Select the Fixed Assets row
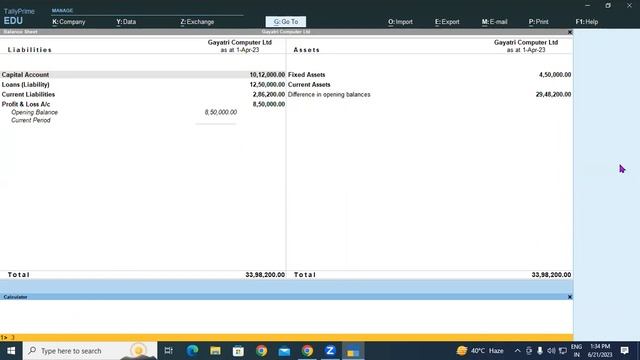This screenshot has width=640, height=360. point(429,75)
